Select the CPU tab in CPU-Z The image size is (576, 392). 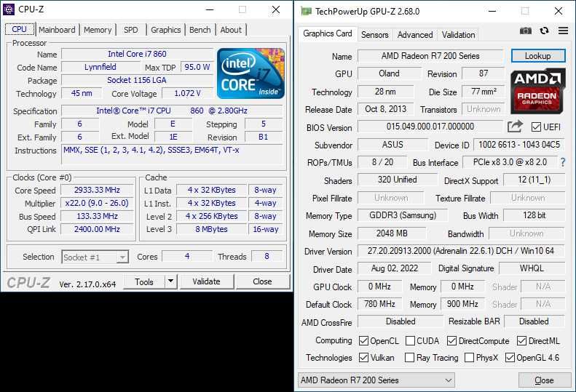point(20,29)
